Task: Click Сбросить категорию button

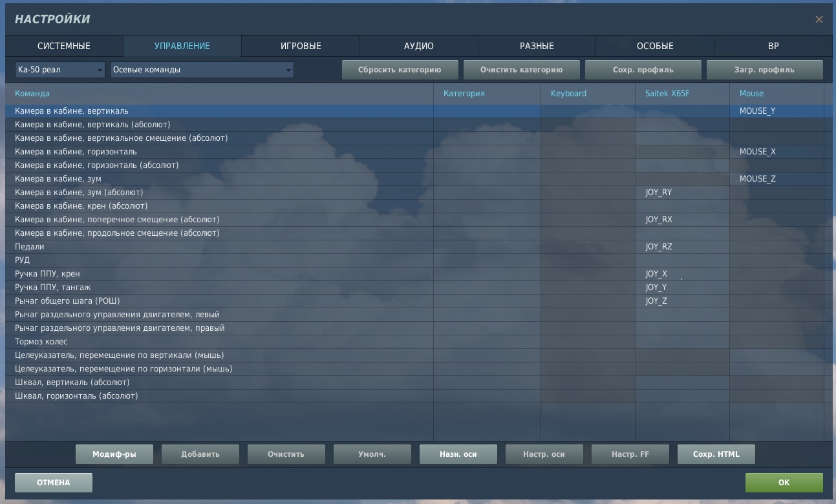Action: pyautogui.click(x=400, y=70)
